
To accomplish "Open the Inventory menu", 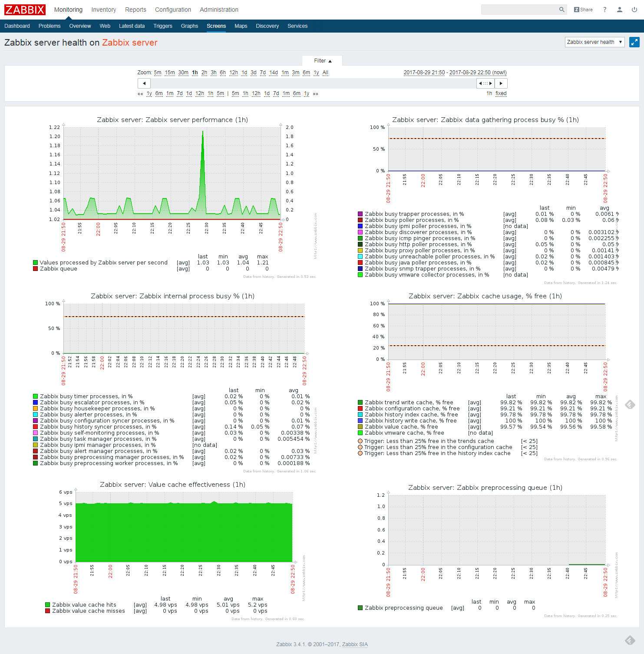I will pos(104,10).
